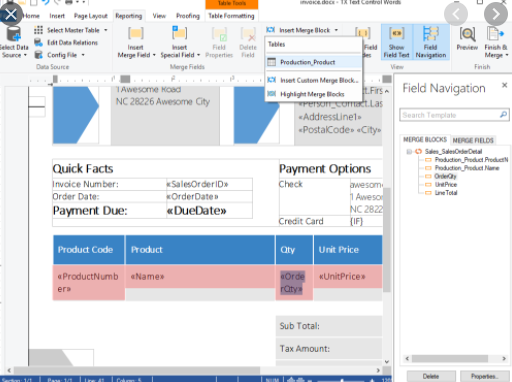
Task: Click the highlighted «OrderQty» merge field
Action: tap(292, 283)
